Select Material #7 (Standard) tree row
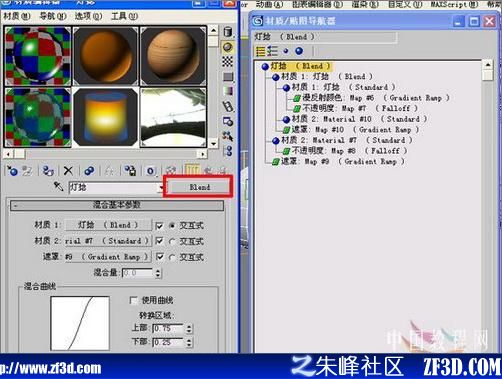 (x=342, y=140)
